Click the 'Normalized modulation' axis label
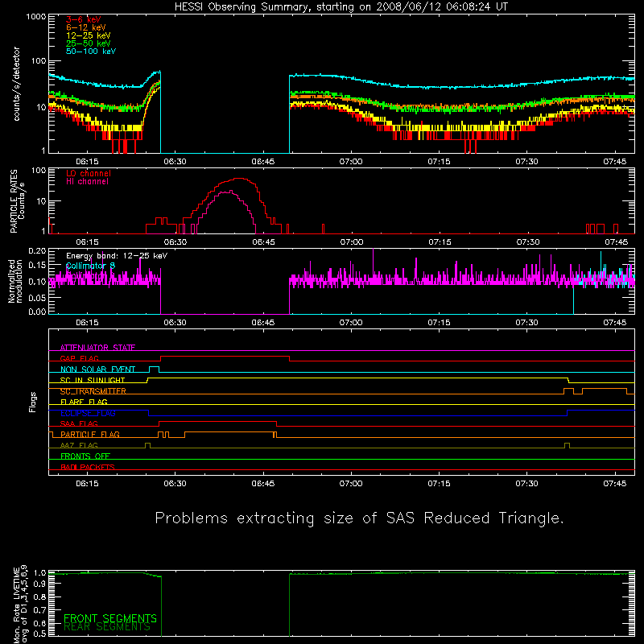 pos(14,281)
